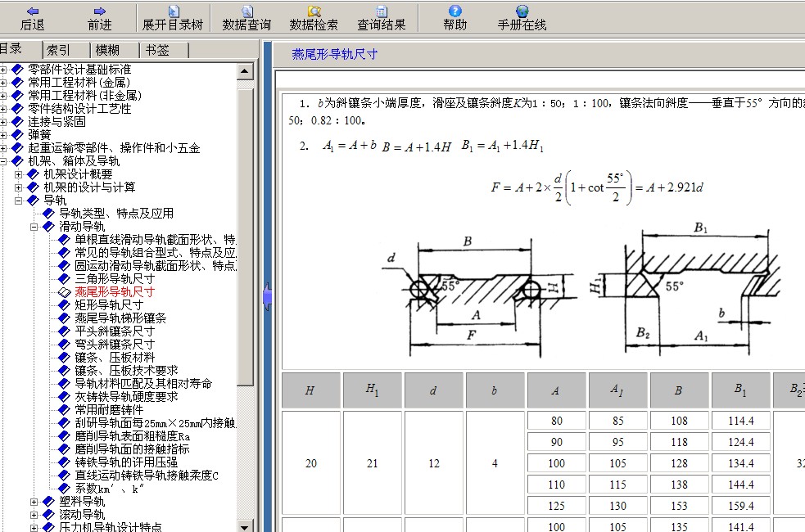Click the book icon beside 零部件设计基础标准
This screenshot has width=805, height=532.
(x=17, y=70)
